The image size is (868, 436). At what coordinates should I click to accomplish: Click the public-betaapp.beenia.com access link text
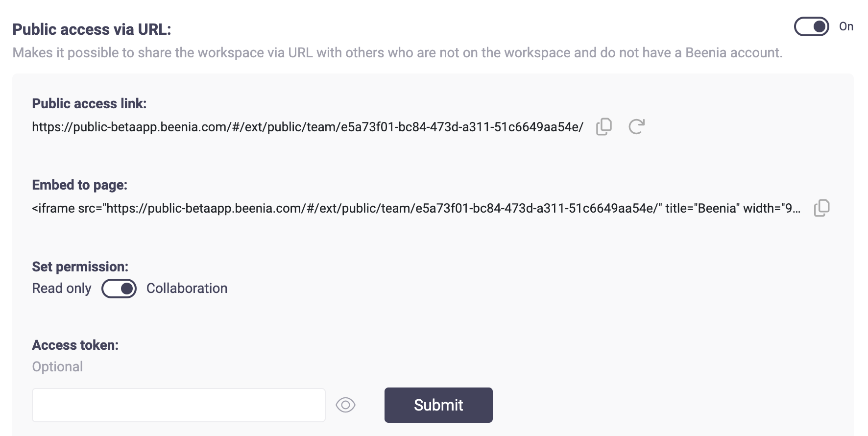coord(308,127)
